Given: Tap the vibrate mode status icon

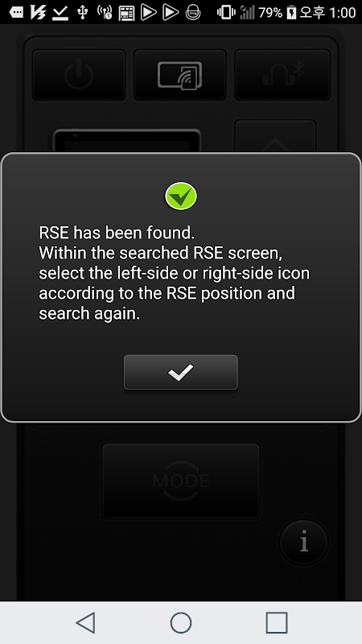Looking at the screenshot, I should (225, 13).
